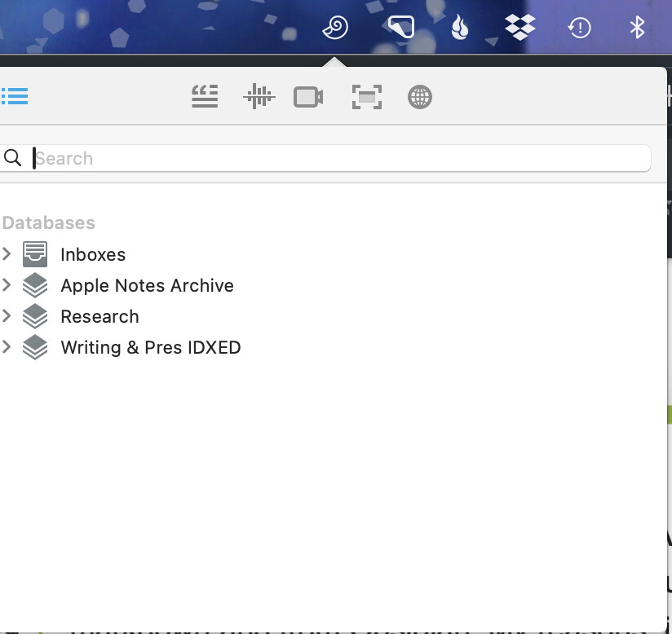Open the Dropbox menu bar icon
Image resolution: width=672 pixels, height=634 pixels.
coord(519,29)
